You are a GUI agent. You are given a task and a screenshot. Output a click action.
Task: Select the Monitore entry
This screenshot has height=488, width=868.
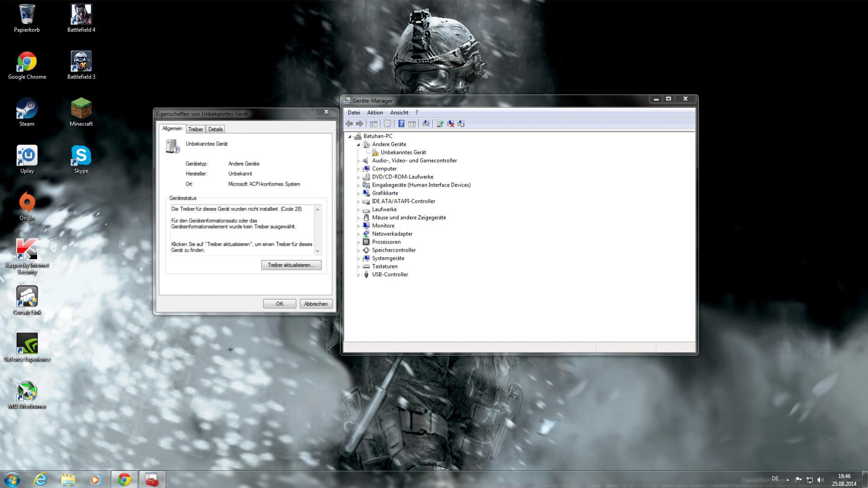tap(383, 226)
